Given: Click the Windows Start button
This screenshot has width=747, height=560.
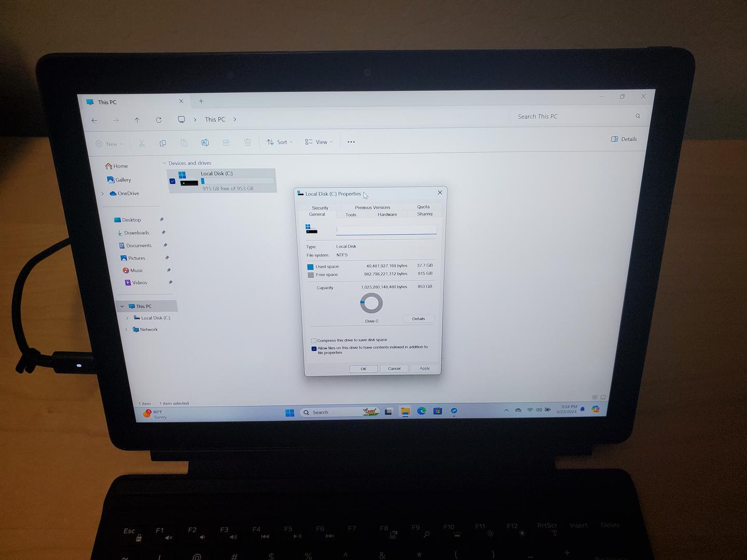Looking at the screenshot, I should coord(289,413).
